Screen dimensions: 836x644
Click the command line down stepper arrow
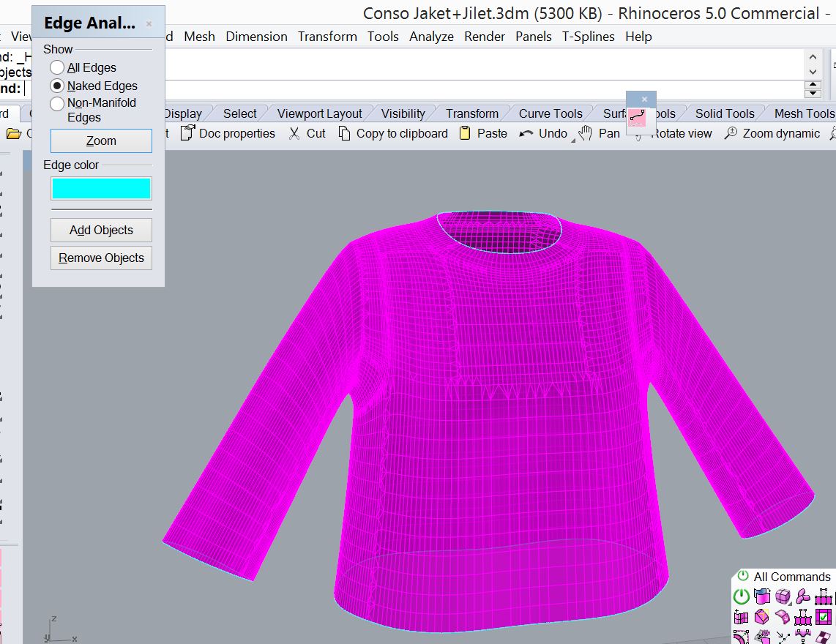(813, 93)
